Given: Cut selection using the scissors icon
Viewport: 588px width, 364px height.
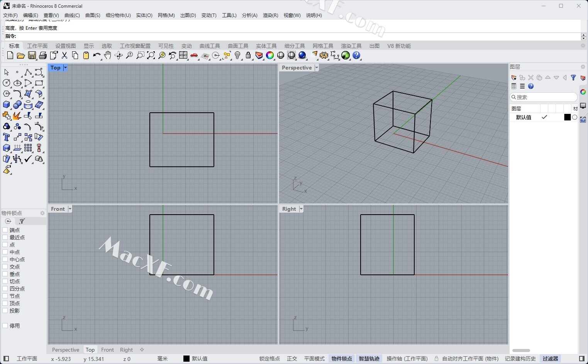Looking at the screenshot, I should (64, 55).
